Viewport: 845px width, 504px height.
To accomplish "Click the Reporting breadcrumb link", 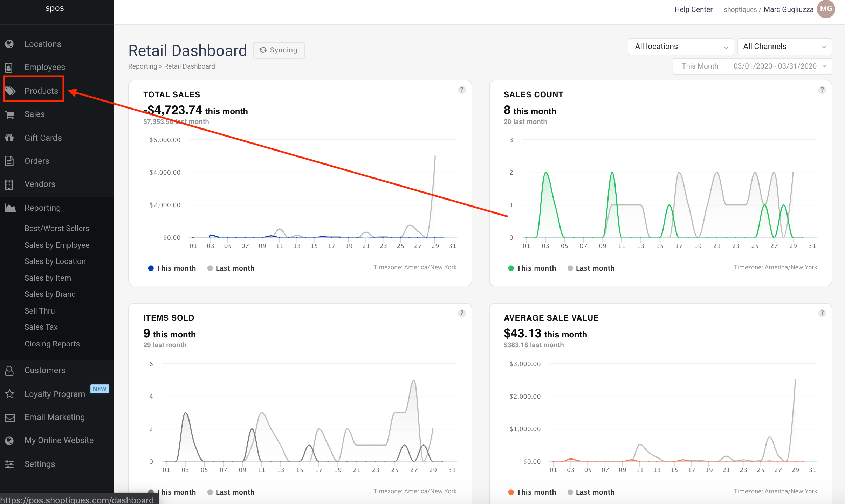I will click(143, 66).
